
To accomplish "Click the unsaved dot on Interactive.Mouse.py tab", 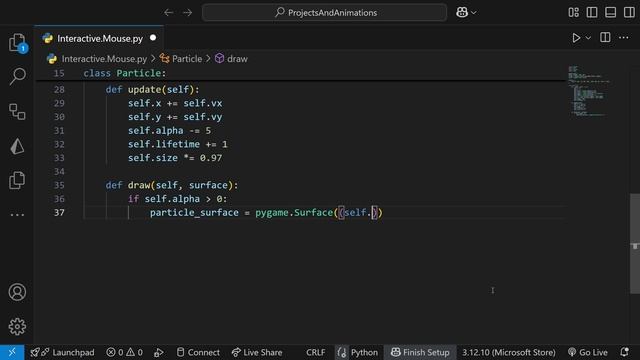I will click(x=153, y=38).
